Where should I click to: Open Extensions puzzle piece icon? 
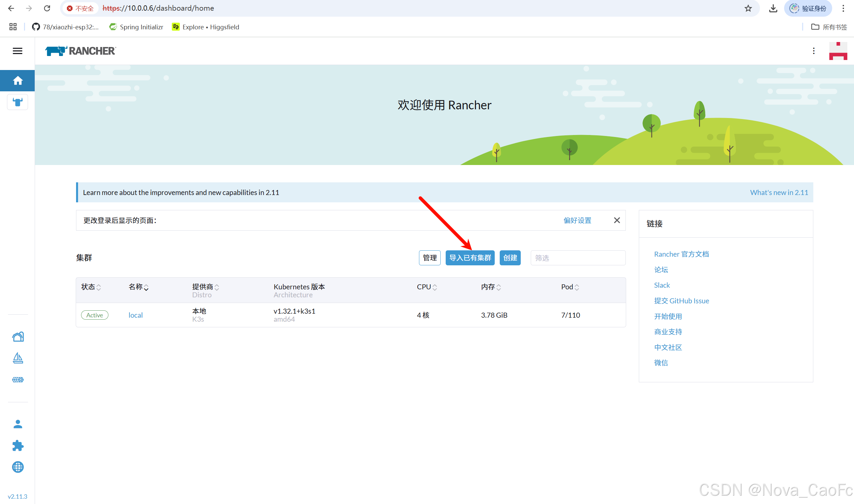click(x=18, y=445)
